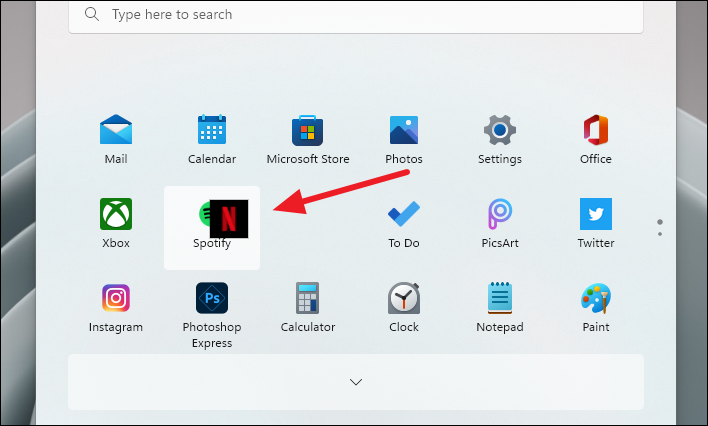
Task: Click the 'PicsArt' label text
Action: (500, 243)
